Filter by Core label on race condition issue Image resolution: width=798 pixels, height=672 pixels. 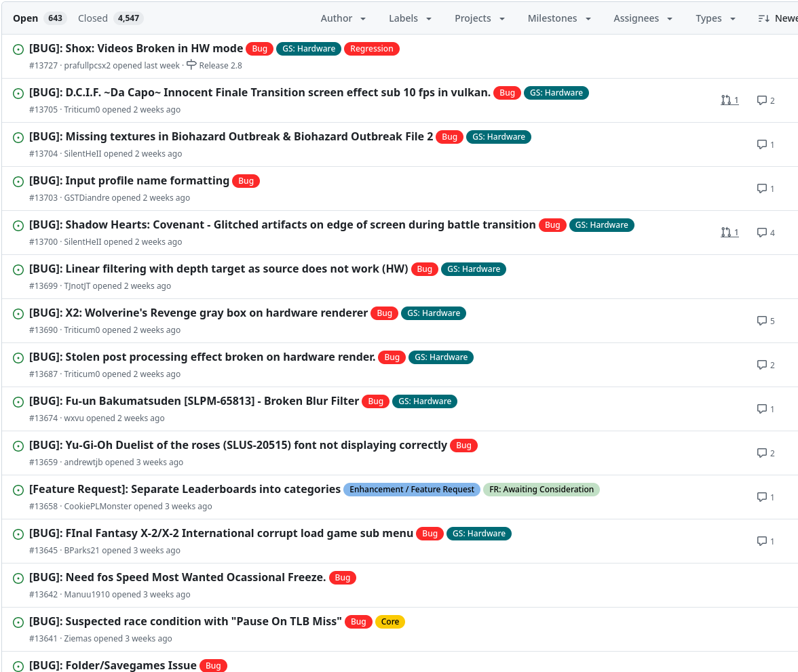point(389,622)
